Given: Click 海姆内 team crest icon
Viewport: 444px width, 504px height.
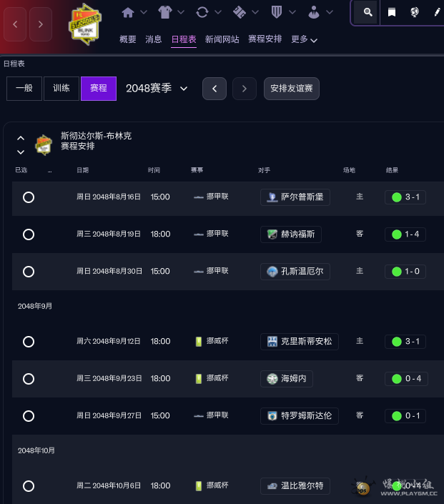Looking at the screenshot, I should point(272,379).
